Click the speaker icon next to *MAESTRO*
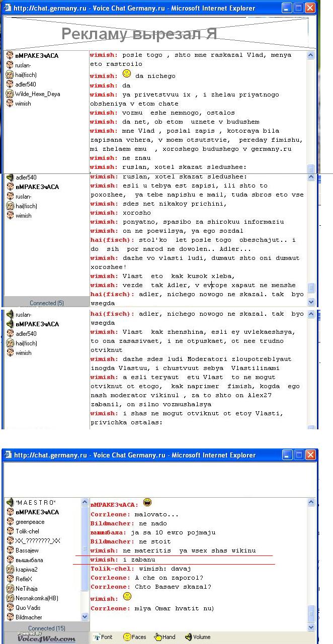 pos(10,503)
